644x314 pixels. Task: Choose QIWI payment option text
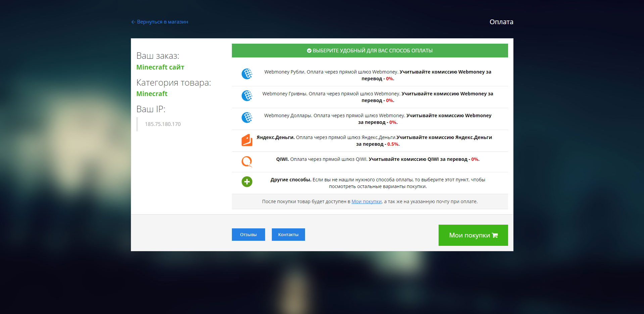[x=378, y=159]
